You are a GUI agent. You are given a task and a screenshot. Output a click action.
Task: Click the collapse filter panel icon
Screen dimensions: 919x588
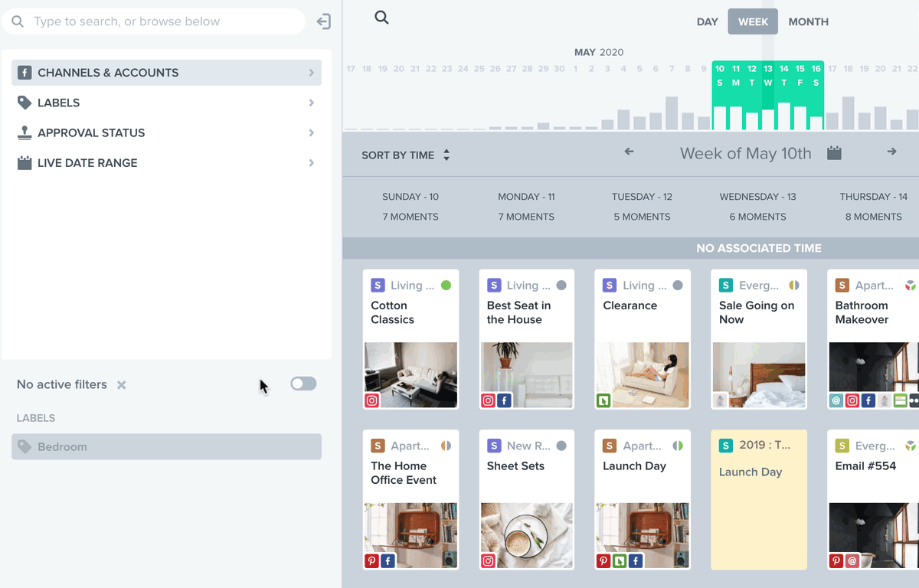coord(324,22)
